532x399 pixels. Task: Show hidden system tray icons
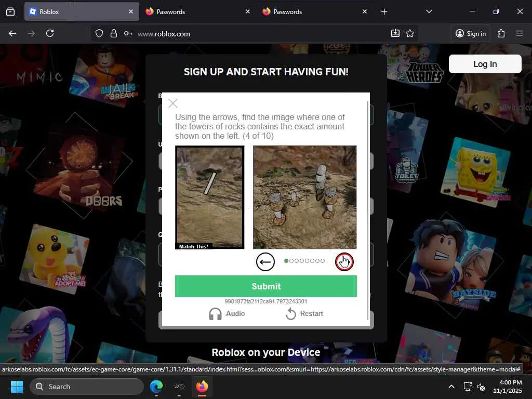(x=451, y=387)
